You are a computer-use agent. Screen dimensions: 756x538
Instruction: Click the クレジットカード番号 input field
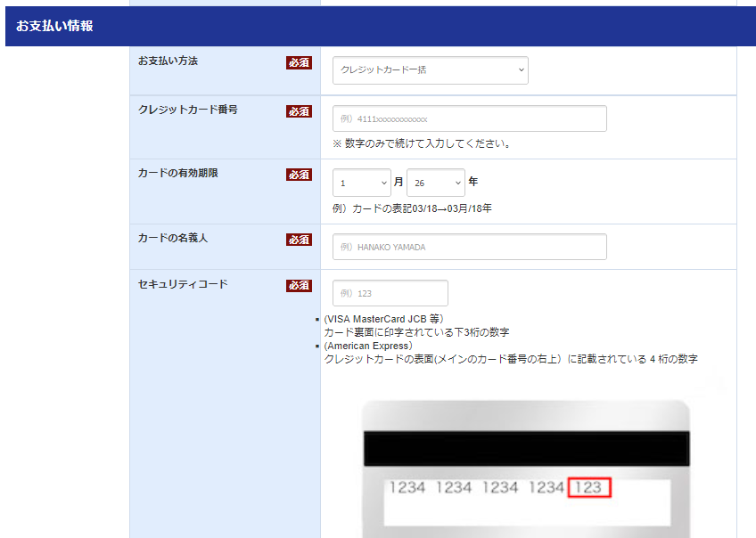469,118
